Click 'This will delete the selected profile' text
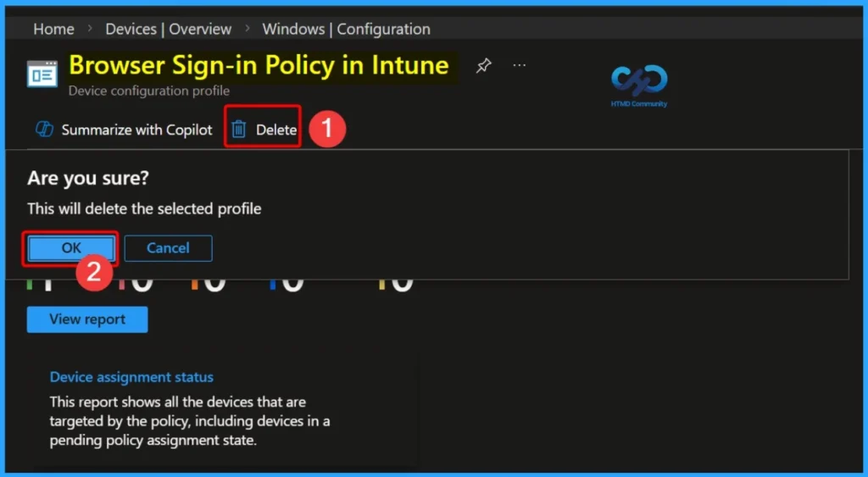 coord(144,208)
